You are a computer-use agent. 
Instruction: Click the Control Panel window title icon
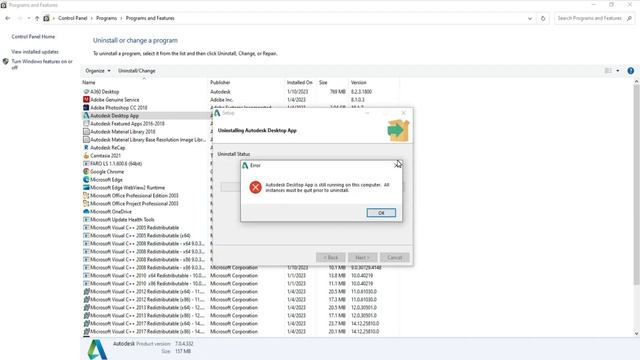coord(4,5)
